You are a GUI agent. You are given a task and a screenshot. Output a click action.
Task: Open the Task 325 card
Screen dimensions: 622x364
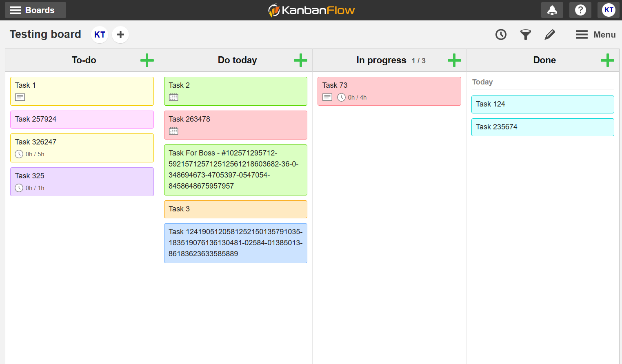[82, 182]
